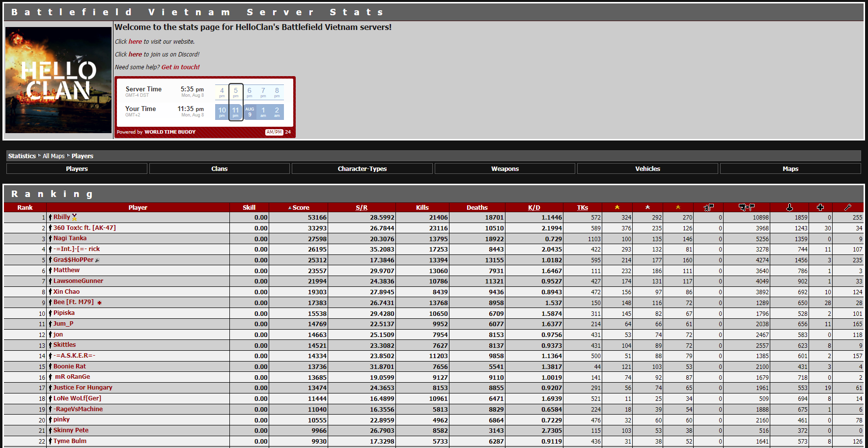Select the 6 pm server time slot

[x=250, y=92]
